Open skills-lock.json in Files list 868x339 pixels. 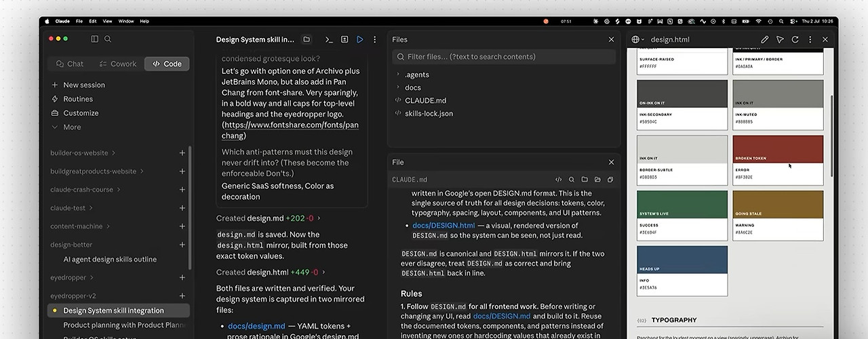pos(429,113)
